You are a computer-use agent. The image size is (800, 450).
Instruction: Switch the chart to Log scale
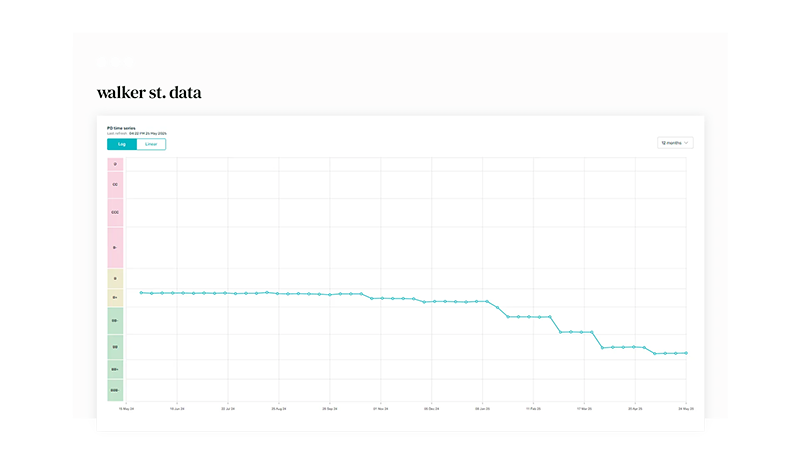click(122, 144)
